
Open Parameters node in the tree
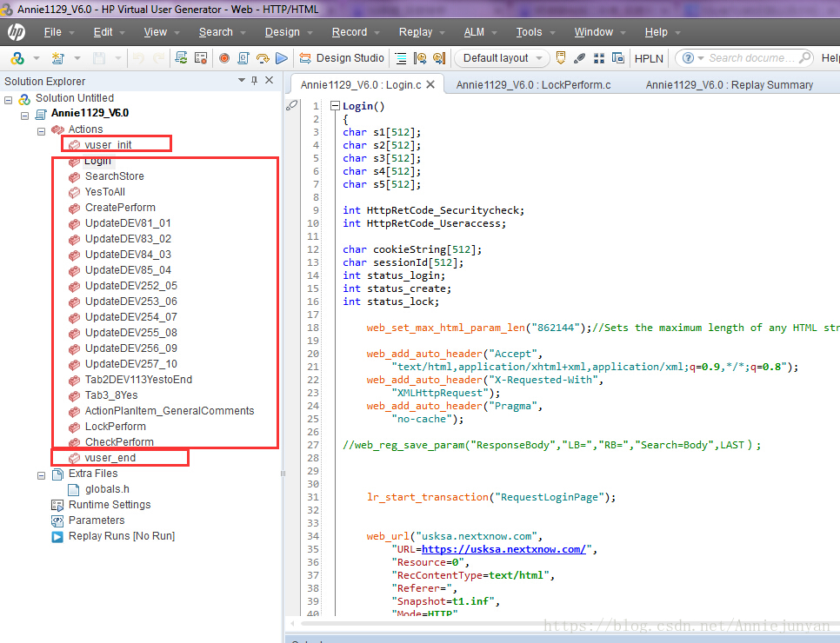(97, 520)
